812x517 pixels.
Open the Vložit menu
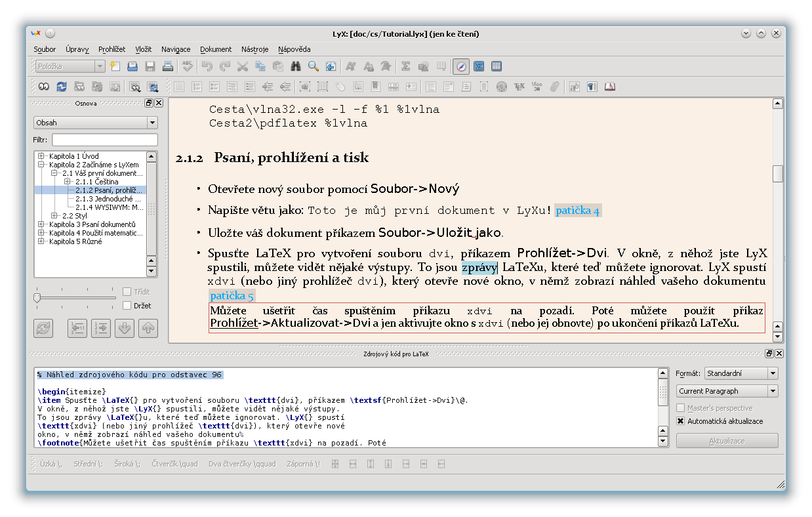[144, 49]
